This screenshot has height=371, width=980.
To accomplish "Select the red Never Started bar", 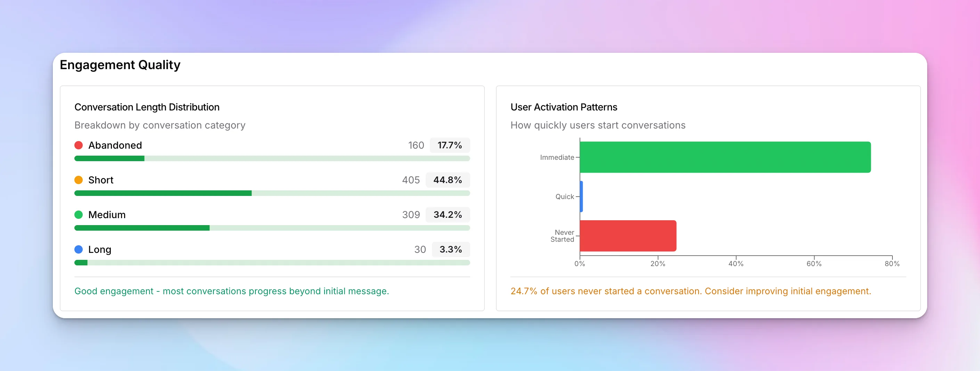I will pos(628,236).
